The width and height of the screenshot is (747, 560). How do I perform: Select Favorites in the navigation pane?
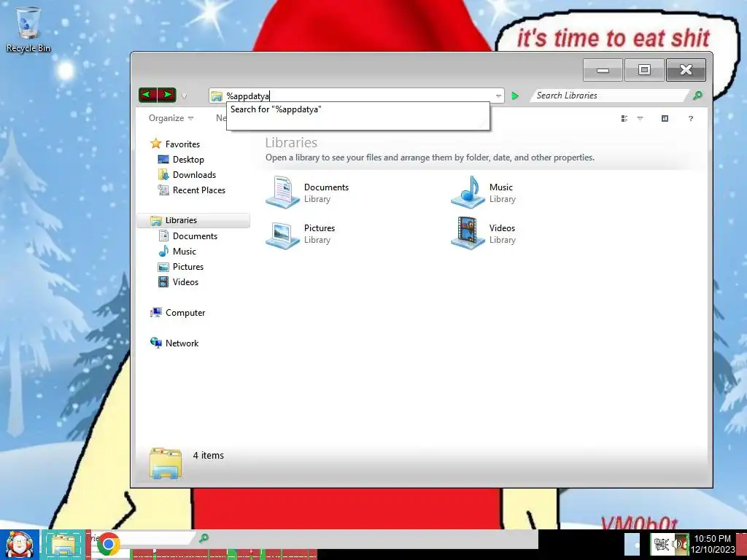point(182,144)
